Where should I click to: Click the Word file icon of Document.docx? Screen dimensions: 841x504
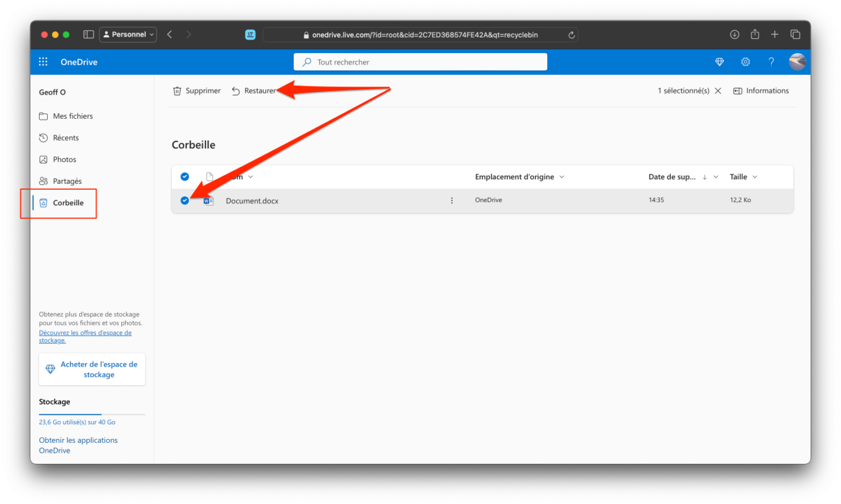[209, 200]
